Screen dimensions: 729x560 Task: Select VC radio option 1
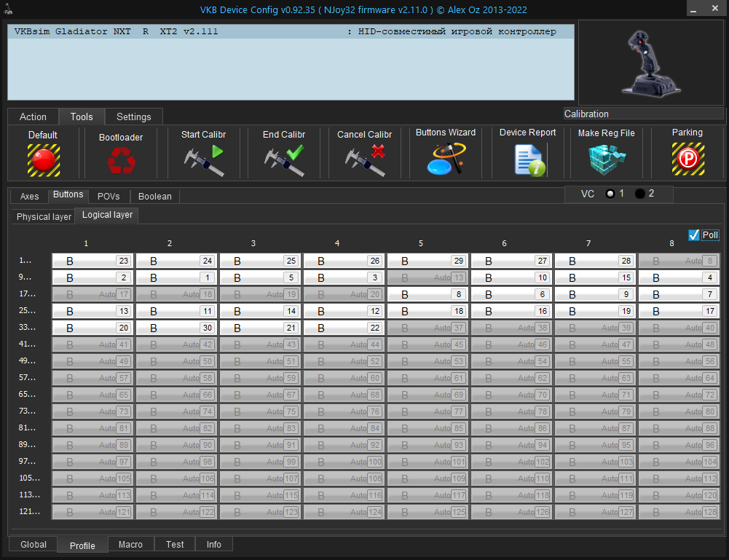point(610,194)
